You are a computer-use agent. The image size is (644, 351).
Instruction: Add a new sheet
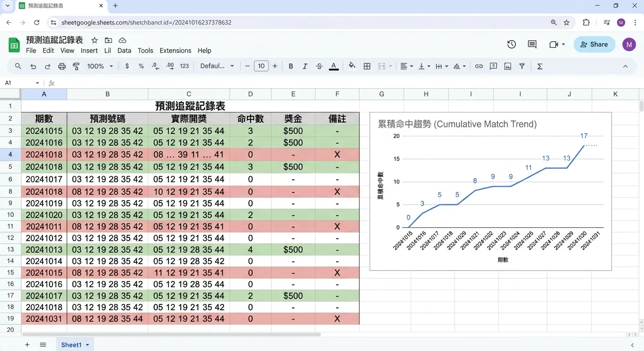click(x=27, y=345)
